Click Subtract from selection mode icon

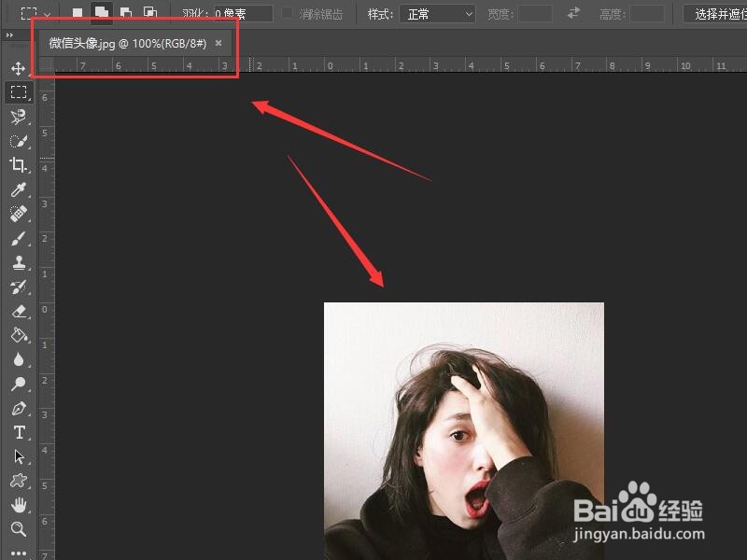pos(126,13)
